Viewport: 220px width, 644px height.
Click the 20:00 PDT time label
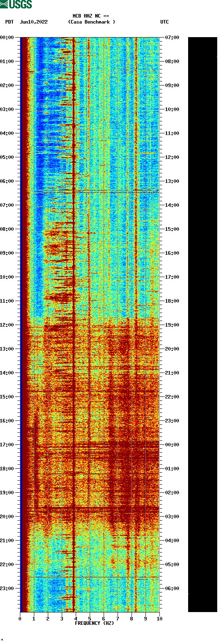7,517
